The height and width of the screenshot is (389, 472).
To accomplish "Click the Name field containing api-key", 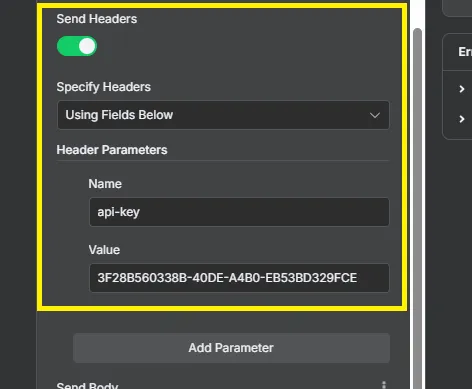I will pyautogui.click(x=239, y=212).
